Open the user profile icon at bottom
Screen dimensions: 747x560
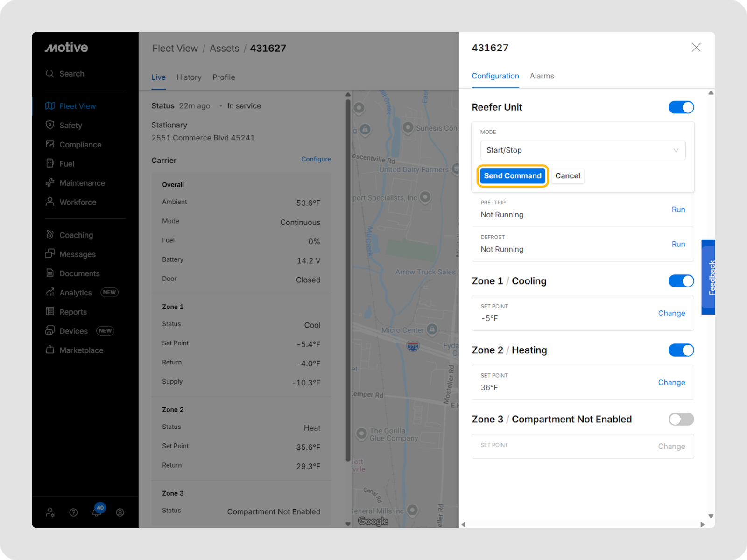[x=120, y=512]
